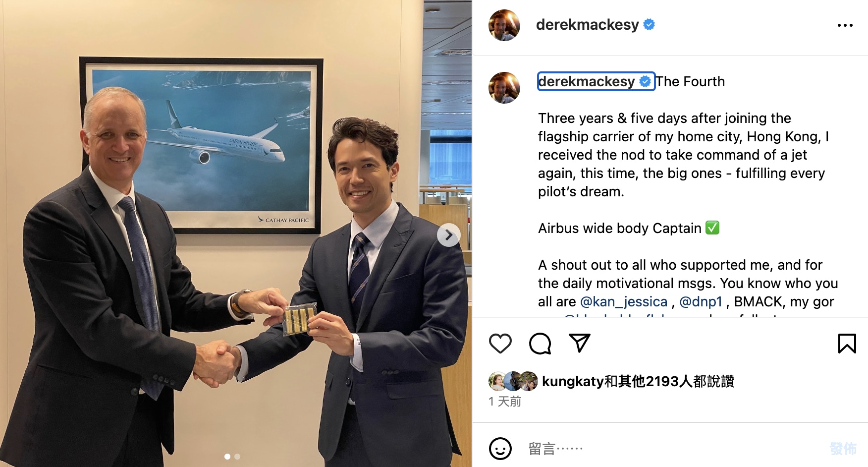Open comments with the speech bubble icon

click(x=540, y=344)
